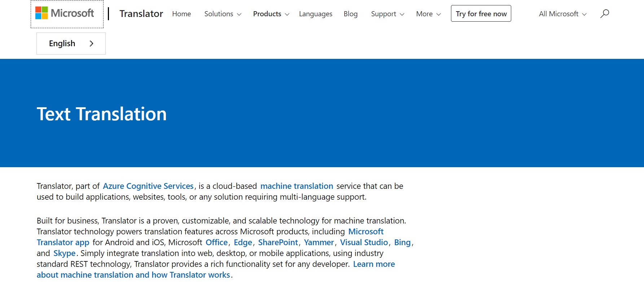
Task: Follow the Office link
Action: click(x=216, y=242)
